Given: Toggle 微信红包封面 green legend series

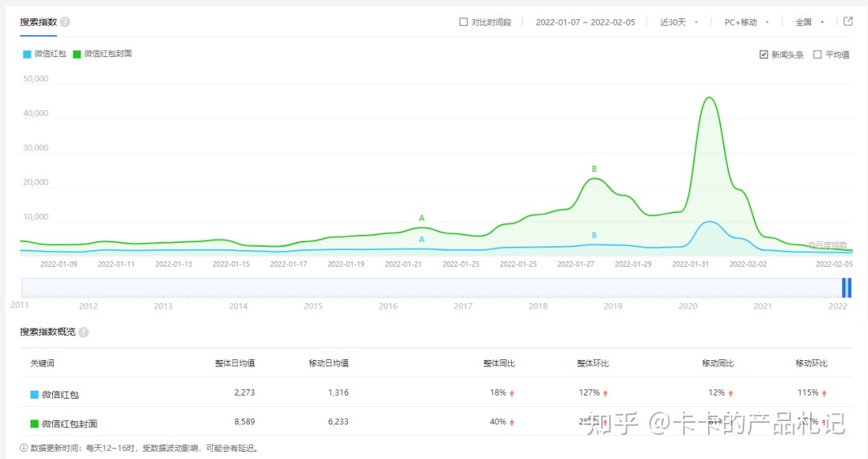Looking at the screenshot, I should tap(102, 54).
